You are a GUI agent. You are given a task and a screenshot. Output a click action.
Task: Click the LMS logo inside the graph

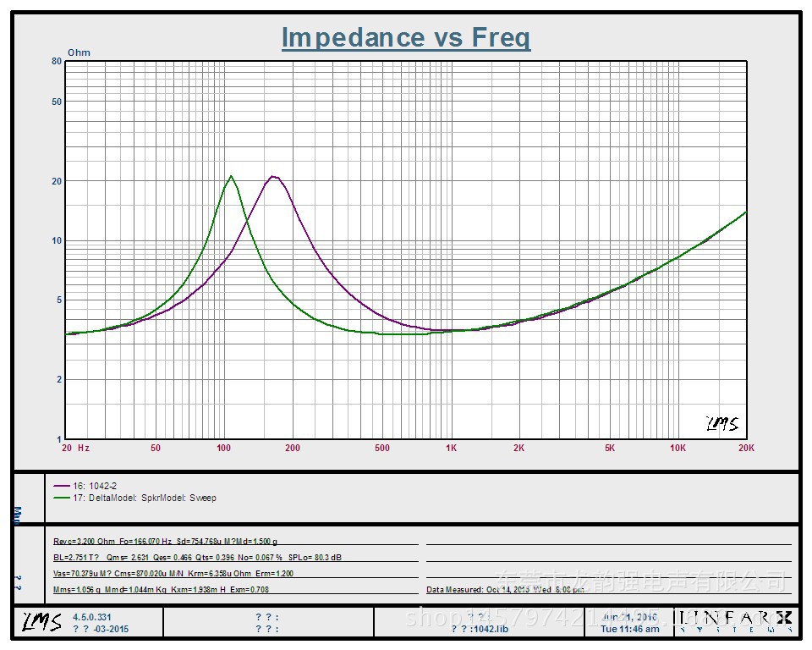722,423
